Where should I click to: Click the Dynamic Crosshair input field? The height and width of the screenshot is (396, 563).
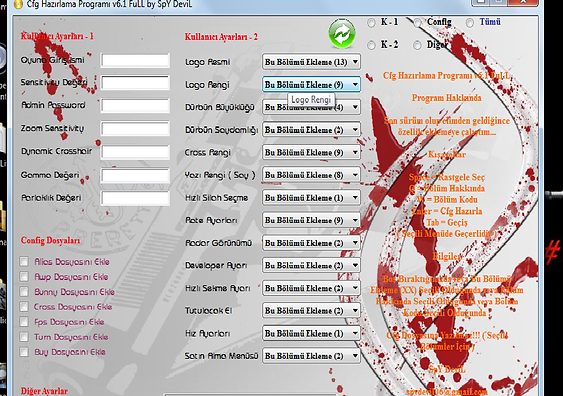click(135, 152)
